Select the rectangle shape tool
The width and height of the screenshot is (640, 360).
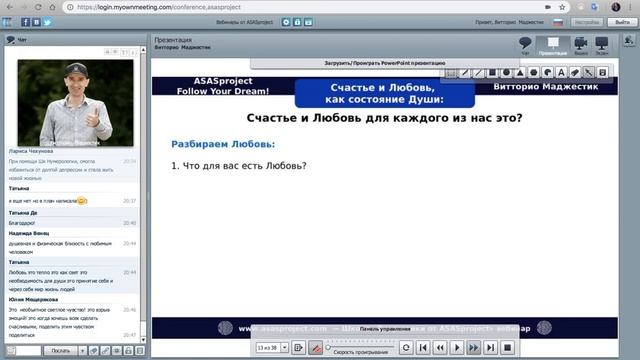[492, 73]
